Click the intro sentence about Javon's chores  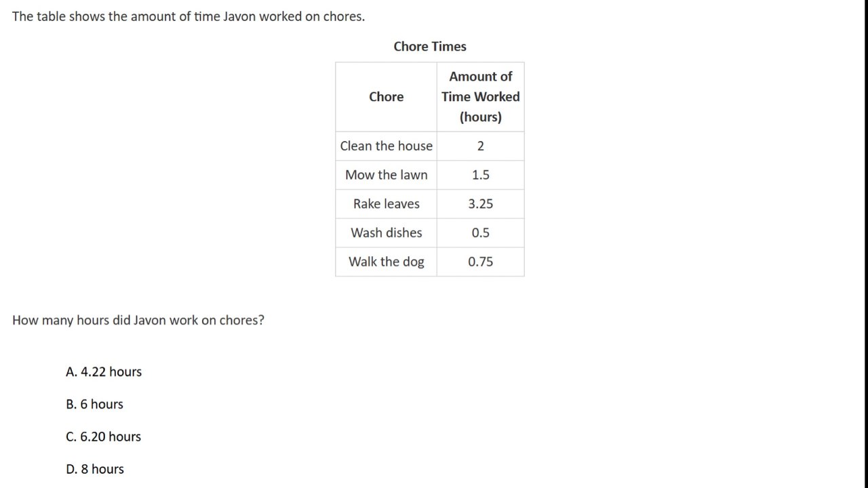(x=189, y=16)
